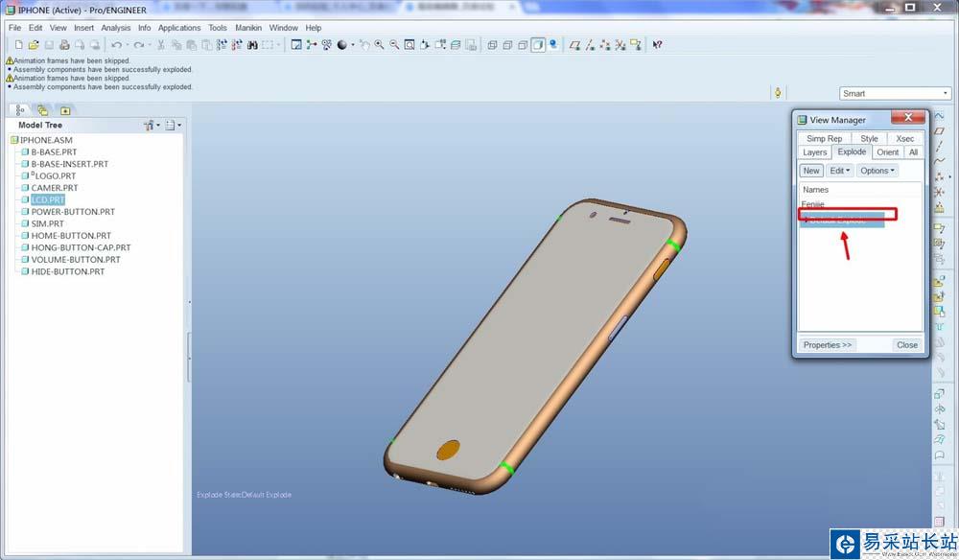Open the Window menu
This screenshot has height=560, width=959.
(284, 28)
